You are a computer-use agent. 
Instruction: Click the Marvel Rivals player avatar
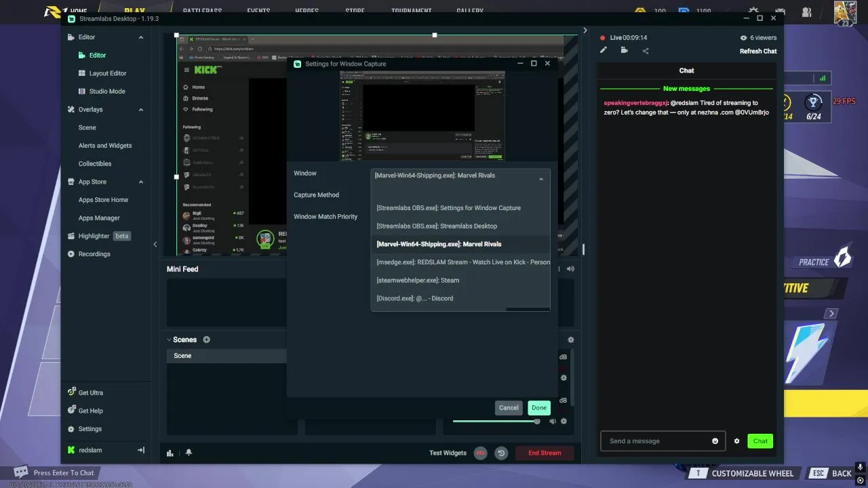point(845,13)
